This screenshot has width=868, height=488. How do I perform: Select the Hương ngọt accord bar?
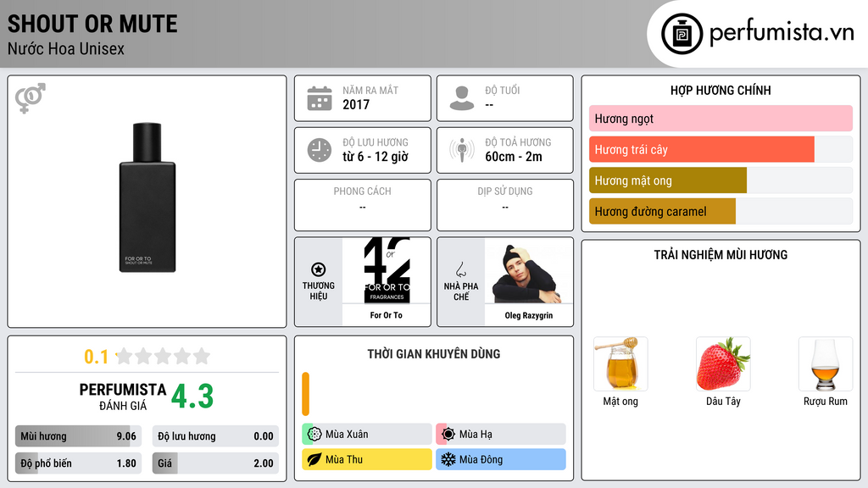(x=721, y=119)
